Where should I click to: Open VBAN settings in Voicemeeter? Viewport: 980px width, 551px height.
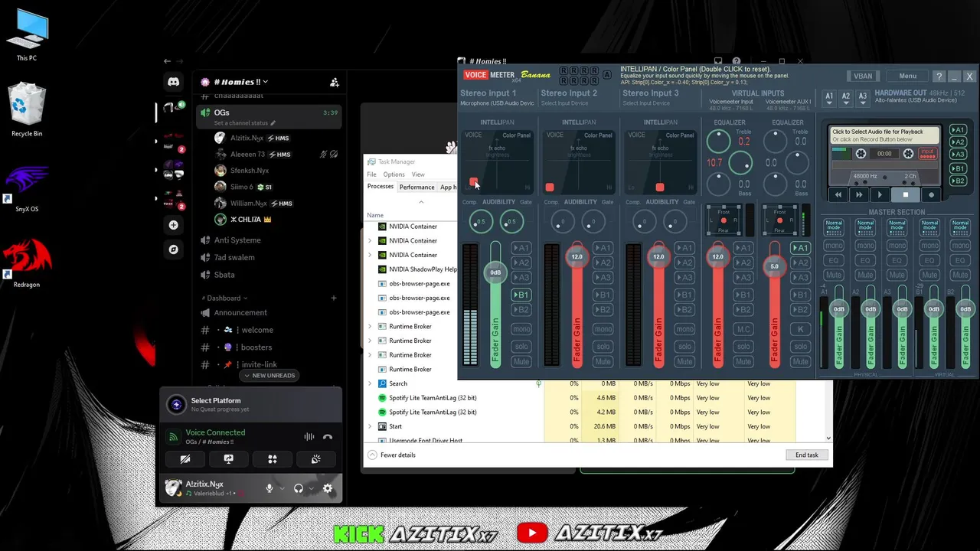pyautogui.click(x=863, y=76)
